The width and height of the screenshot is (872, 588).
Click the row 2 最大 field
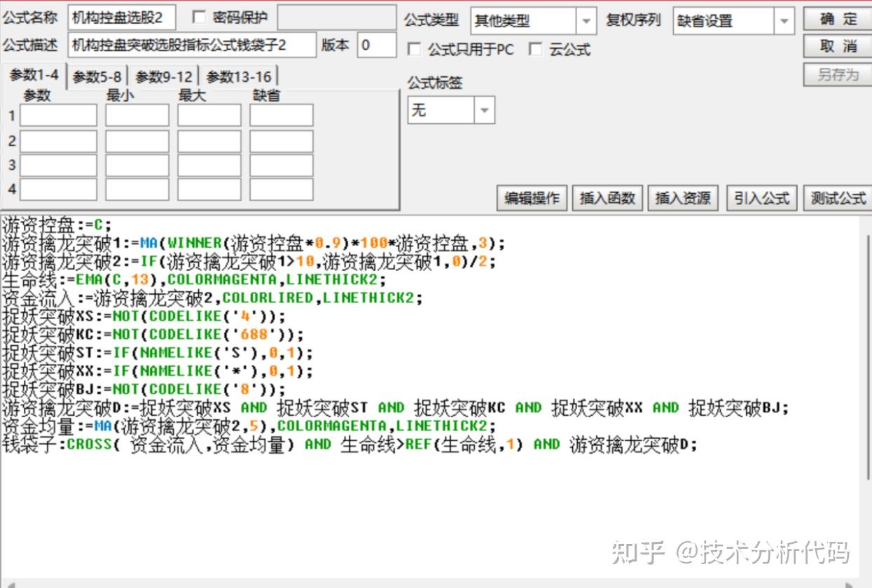(209, 141)
